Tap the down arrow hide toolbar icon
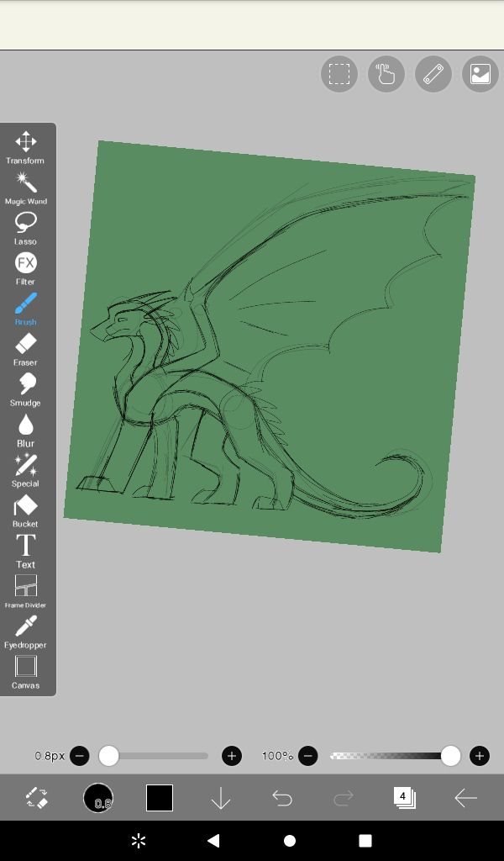This screenshot has height=861, width=504. [x=220, y=798]
